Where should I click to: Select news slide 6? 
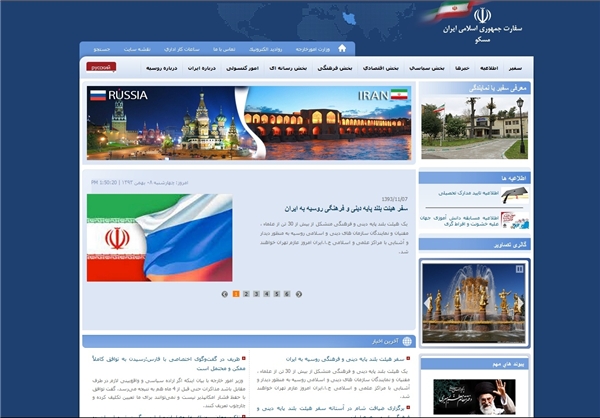pos(287,294)
